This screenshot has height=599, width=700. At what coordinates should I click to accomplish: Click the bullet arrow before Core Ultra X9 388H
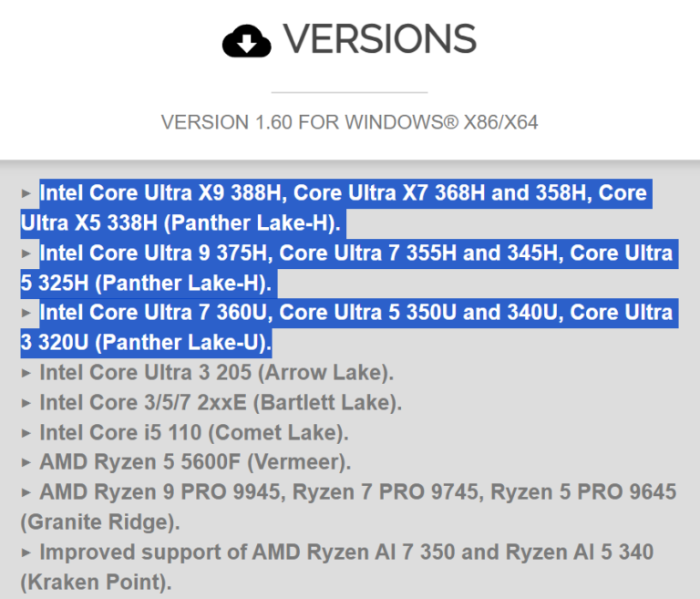26,193
